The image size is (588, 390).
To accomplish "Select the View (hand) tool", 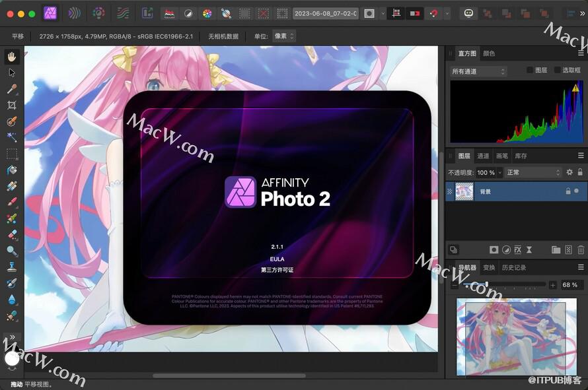I will (x=12, y=57).
